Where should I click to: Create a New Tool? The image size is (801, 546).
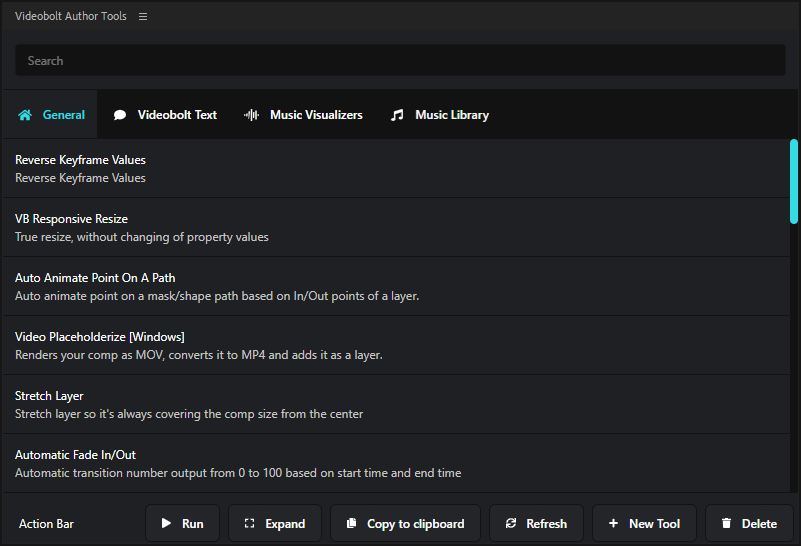pos(644,523)
